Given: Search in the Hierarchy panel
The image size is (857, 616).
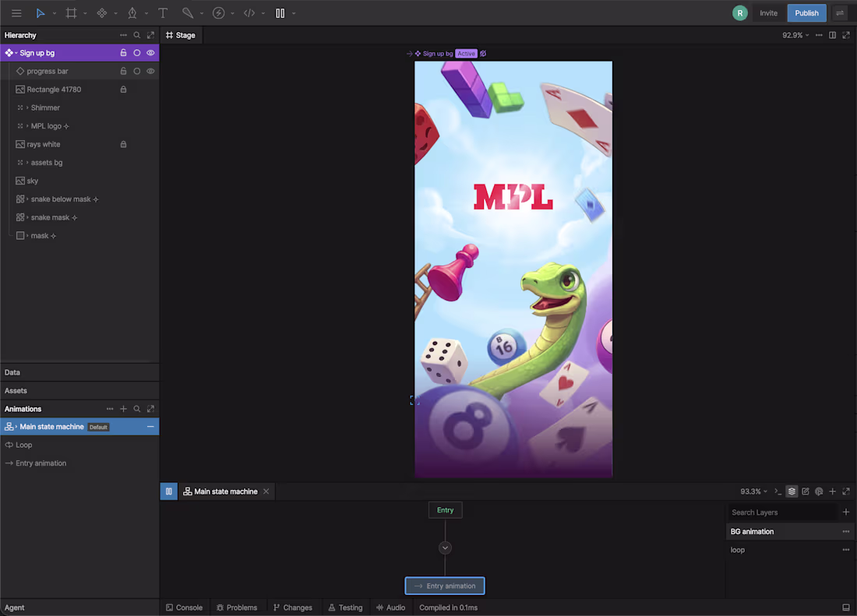Looking at the screenshot, I should pyautogui.click(x=136, y=35).
